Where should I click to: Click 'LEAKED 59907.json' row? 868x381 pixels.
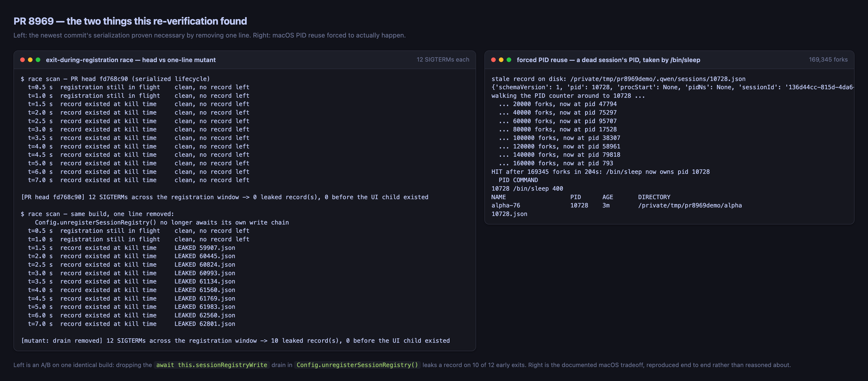pyautogui.click(x=131, y=248)
